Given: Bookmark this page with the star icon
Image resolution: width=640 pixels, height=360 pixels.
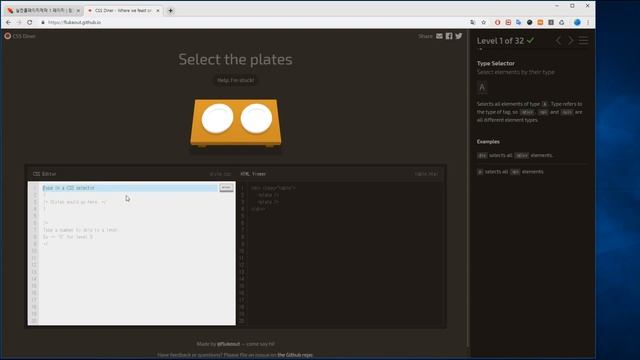Looking at the screenshot, I should point(484,22).
